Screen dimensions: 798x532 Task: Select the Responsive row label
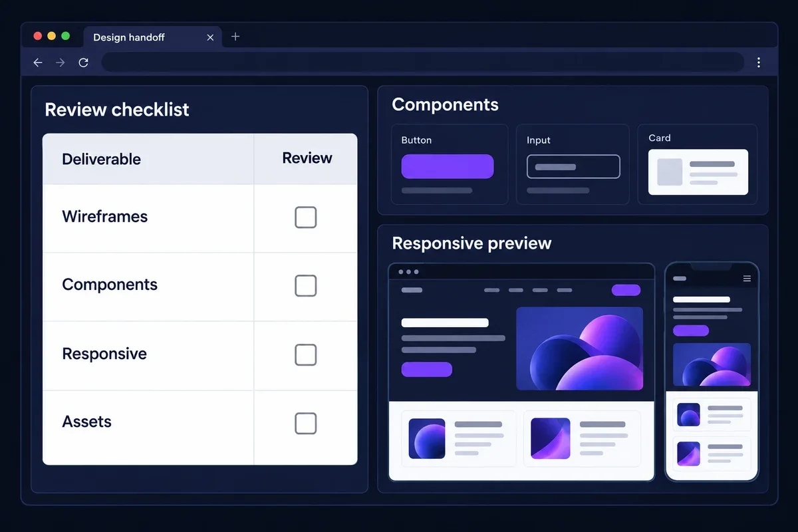pos(104,354)
